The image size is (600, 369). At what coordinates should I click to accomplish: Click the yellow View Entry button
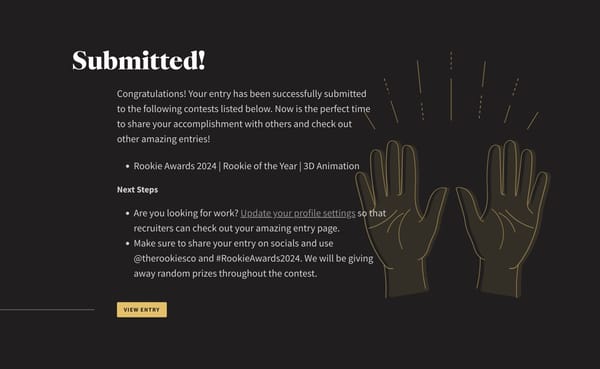[142, 310]
